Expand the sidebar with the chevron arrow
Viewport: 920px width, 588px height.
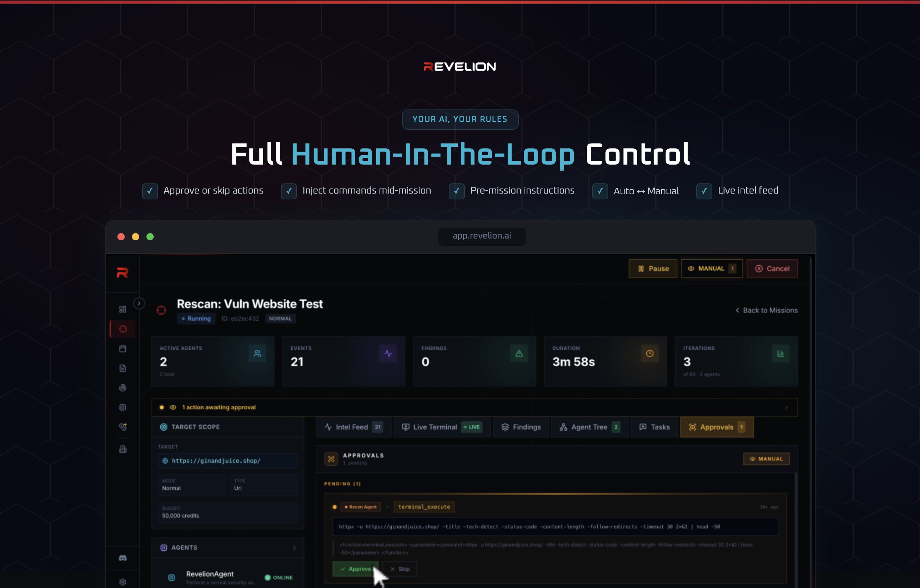tap(139, 303)
